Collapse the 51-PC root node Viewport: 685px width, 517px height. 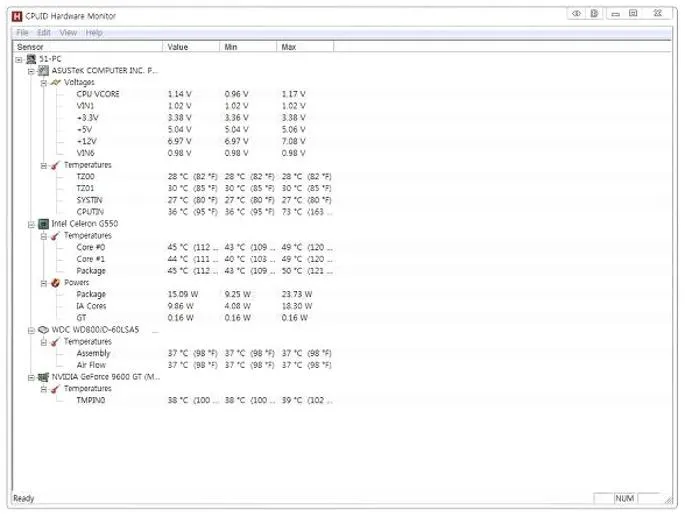[19, 60]
